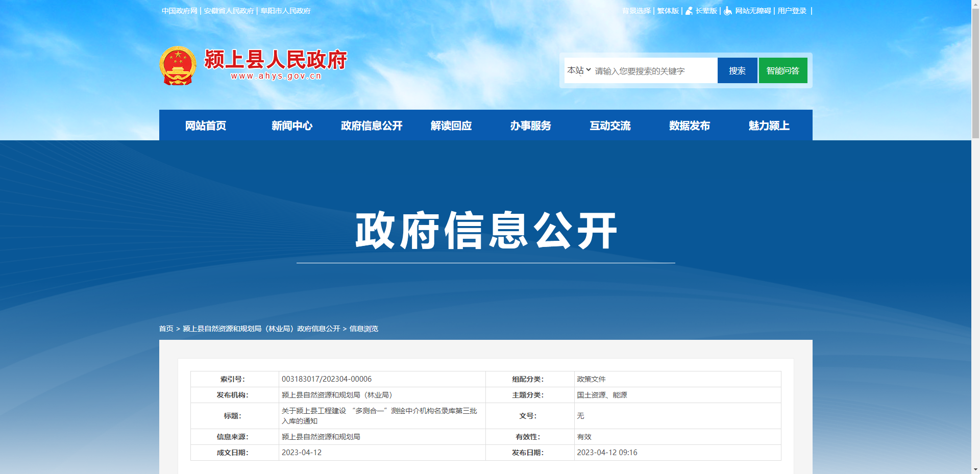
Task: Open the 互动交流 section
Action: pos(610,126)
